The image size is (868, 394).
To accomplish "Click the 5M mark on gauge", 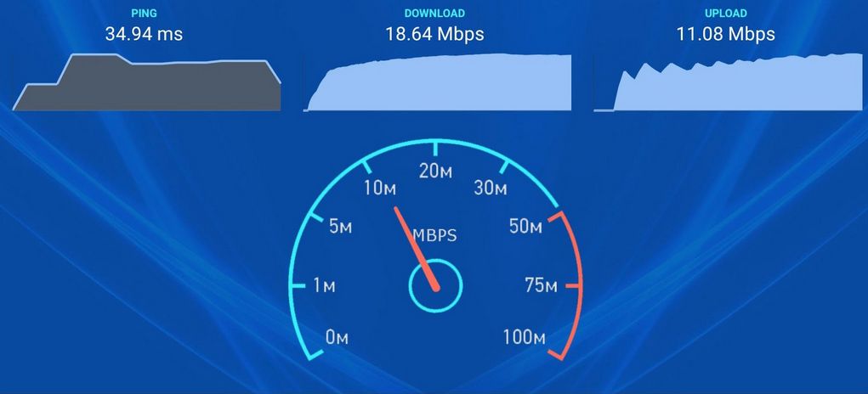I will point(340,226).
